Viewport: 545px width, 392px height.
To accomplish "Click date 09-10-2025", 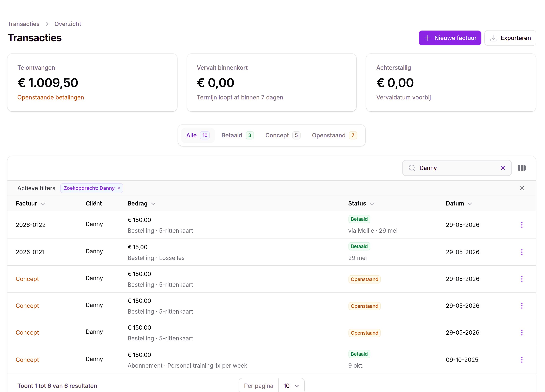I will pyautogui.click(x=462, y=360).
